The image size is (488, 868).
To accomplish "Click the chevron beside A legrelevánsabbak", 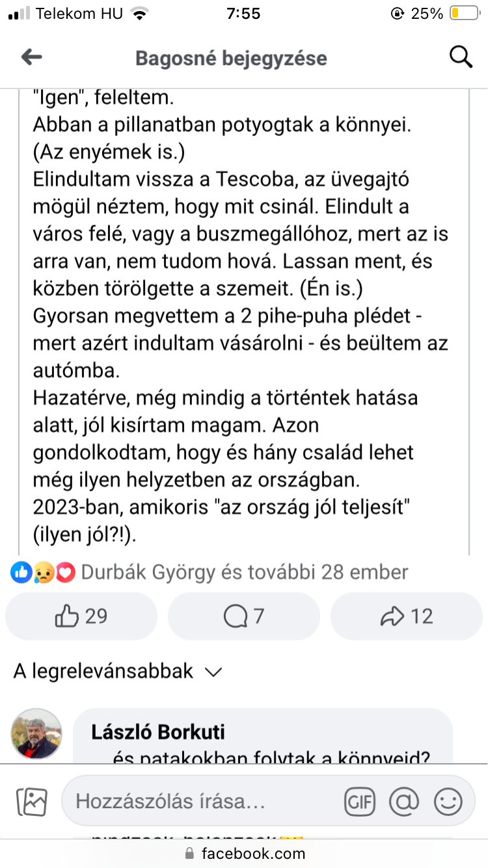I will (x=213, y=671).
